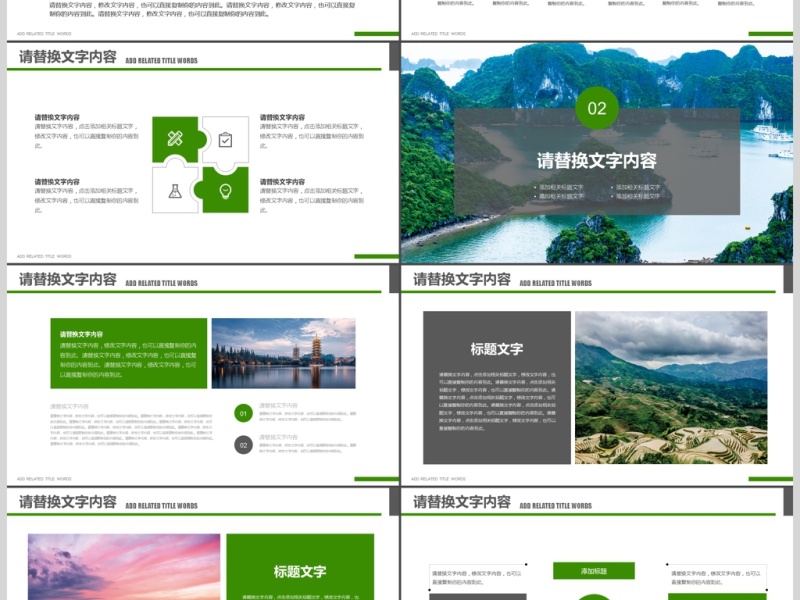This screenshot has height=600, width=800.
Task: Click the green 添加标题 button
Action: coord(594,571)
